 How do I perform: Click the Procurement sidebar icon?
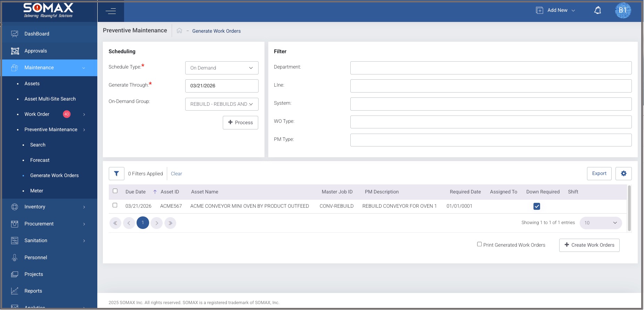[15, 224]
